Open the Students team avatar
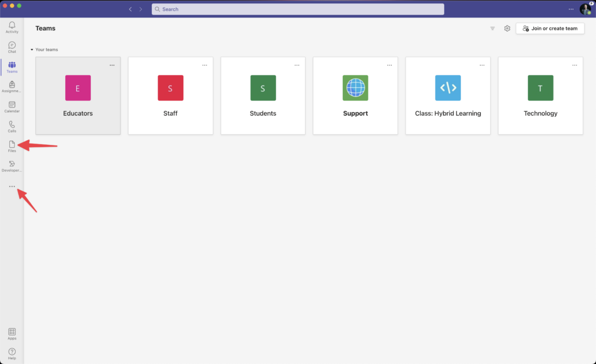 [263, 88]
